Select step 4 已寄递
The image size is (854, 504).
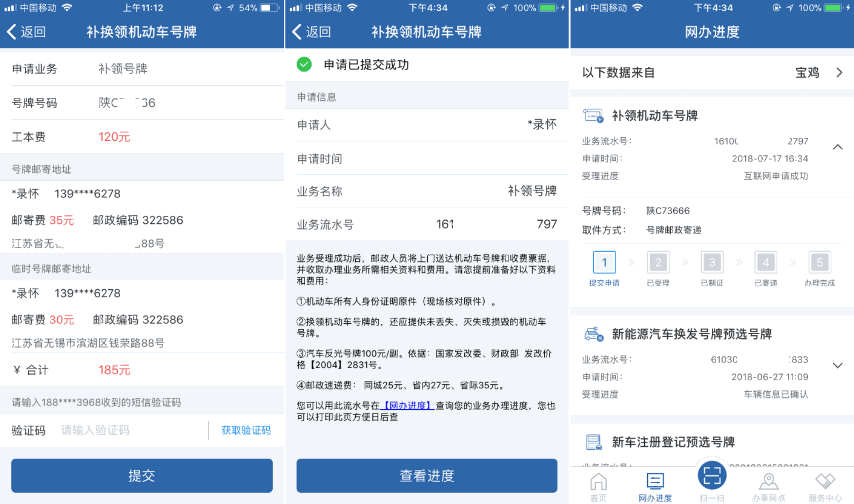coord(766,269)
